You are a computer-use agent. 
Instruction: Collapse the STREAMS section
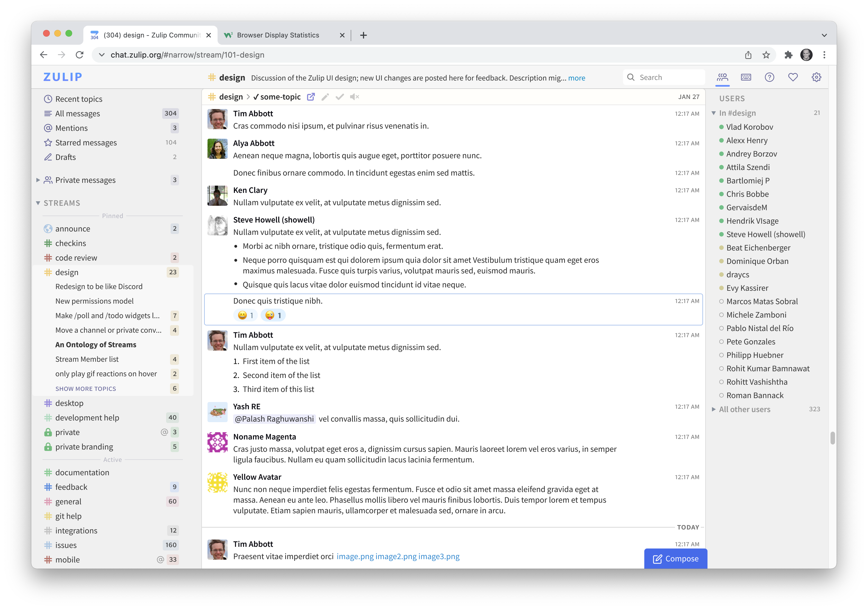pyautogui.click(x=38, y=203)
